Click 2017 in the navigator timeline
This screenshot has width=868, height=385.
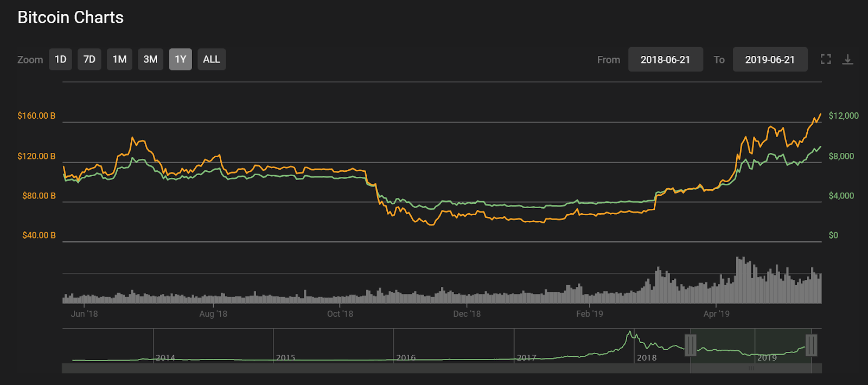[x=527, y=358]
